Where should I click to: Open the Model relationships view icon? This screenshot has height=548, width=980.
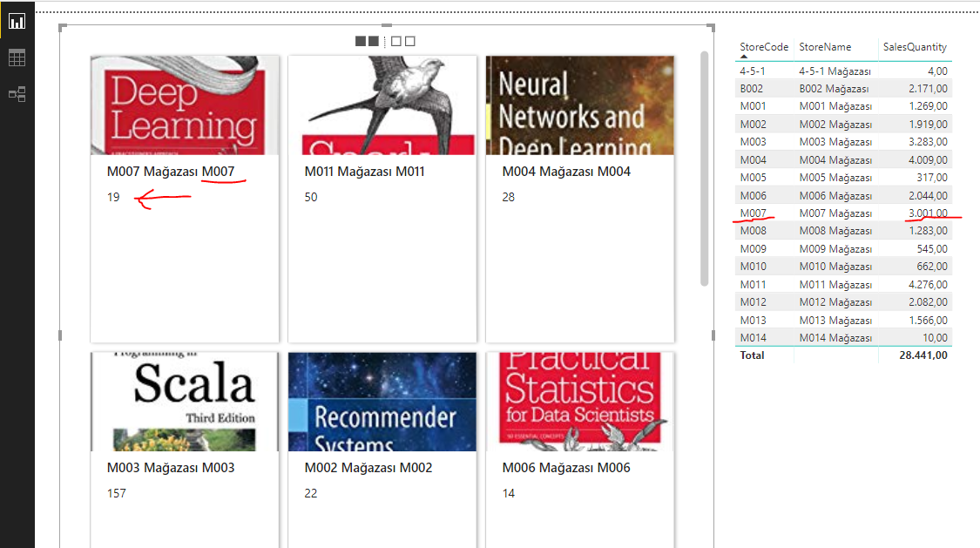[x=17, y=94]
